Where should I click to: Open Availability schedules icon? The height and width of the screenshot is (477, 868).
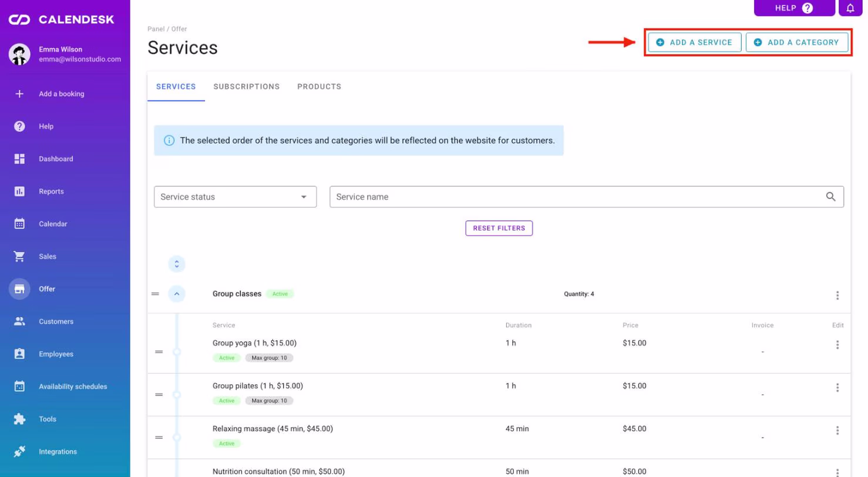tap(19, 387)
